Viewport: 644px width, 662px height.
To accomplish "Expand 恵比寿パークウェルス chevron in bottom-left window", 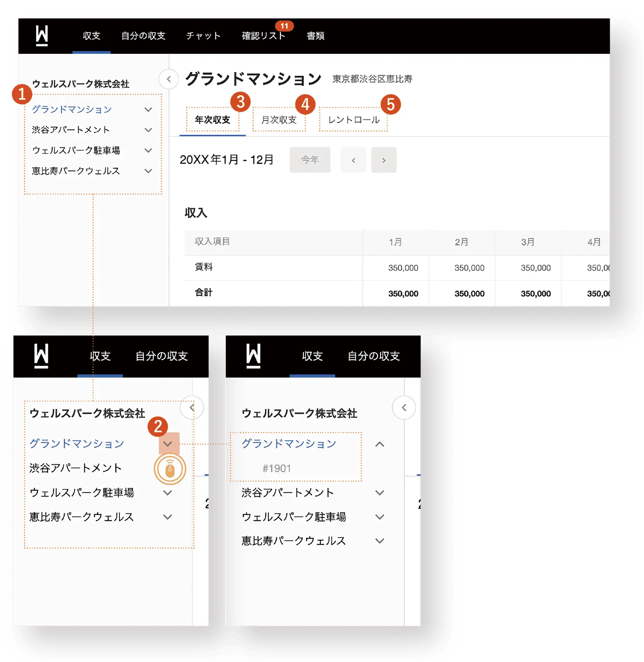I will click(168, 517).
